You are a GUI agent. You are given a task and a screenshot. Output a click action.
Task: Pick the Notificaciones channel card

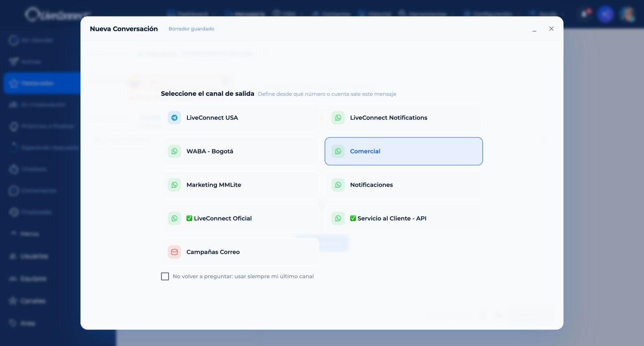point(404,185)
